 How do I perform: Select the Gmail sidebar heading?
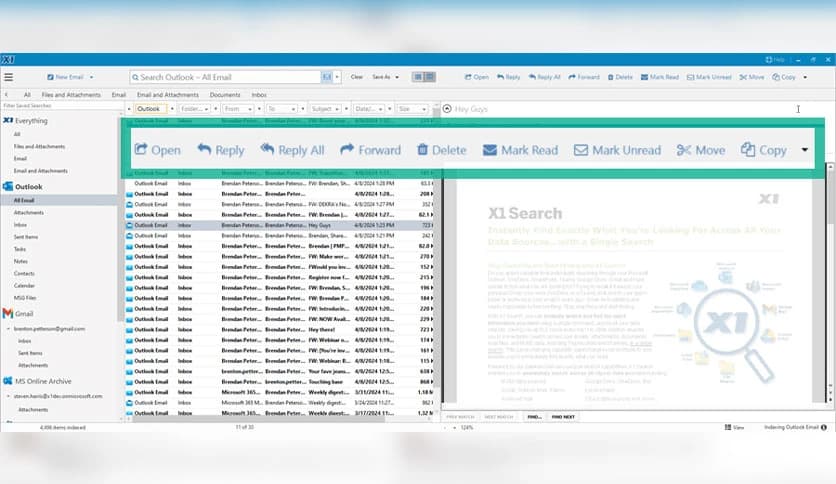coord(18,313)
